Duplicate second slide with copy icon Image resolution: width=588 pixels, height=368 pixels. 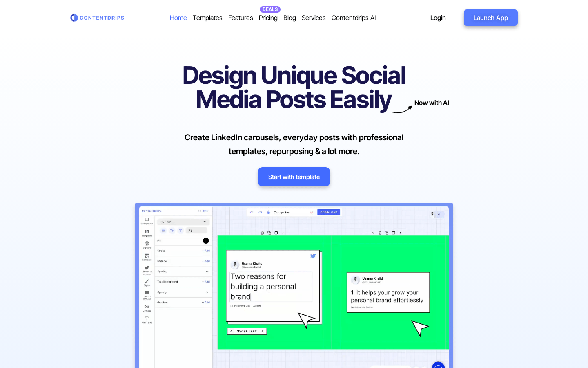coord(387,233)
